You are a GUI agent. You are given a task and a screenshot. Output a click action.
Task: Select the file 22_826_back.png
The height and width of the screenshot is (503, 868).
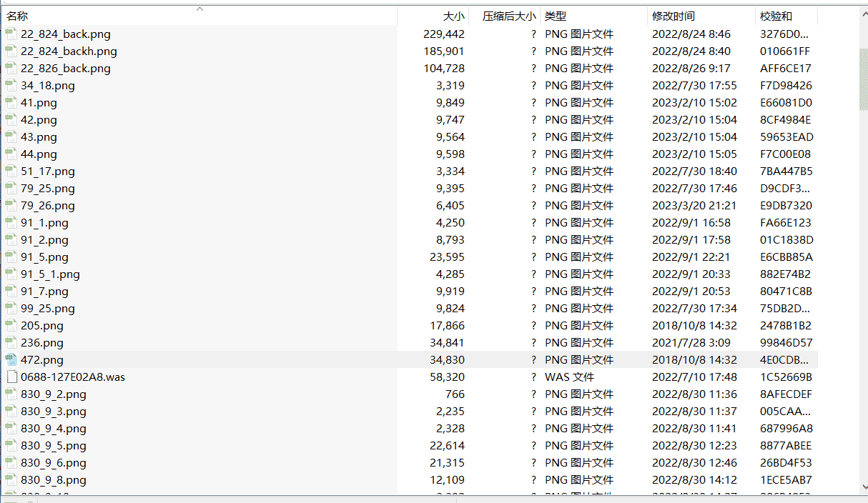point(66,68)
